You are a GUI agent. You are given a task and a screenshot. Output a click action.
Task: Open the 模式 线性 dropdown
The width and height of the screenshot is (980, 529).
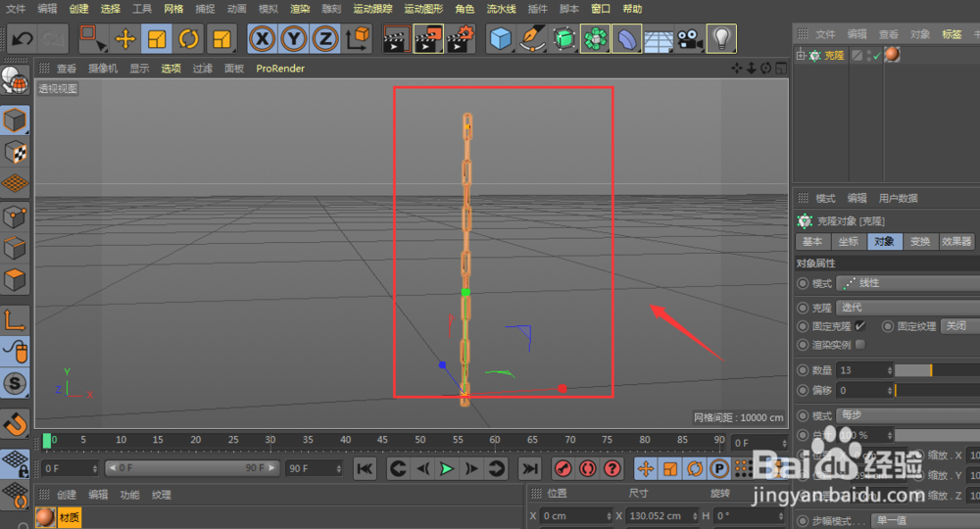pos(909,283)
